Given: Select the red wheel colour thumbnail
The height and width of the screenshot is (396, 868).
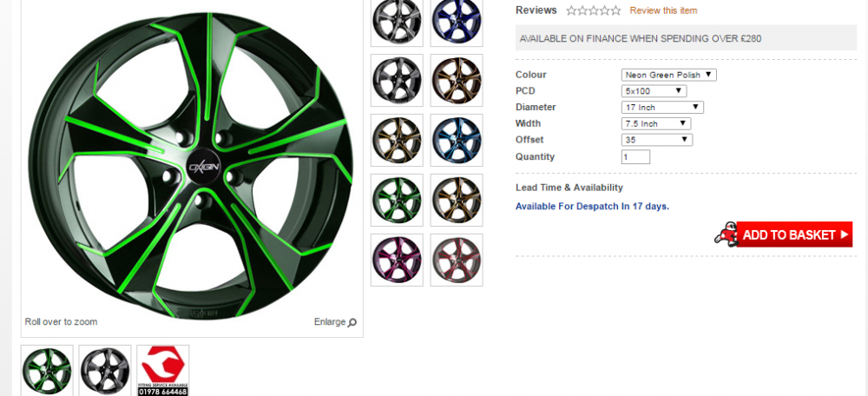Looking at the screenshot, I should click(x=457, y=260).
